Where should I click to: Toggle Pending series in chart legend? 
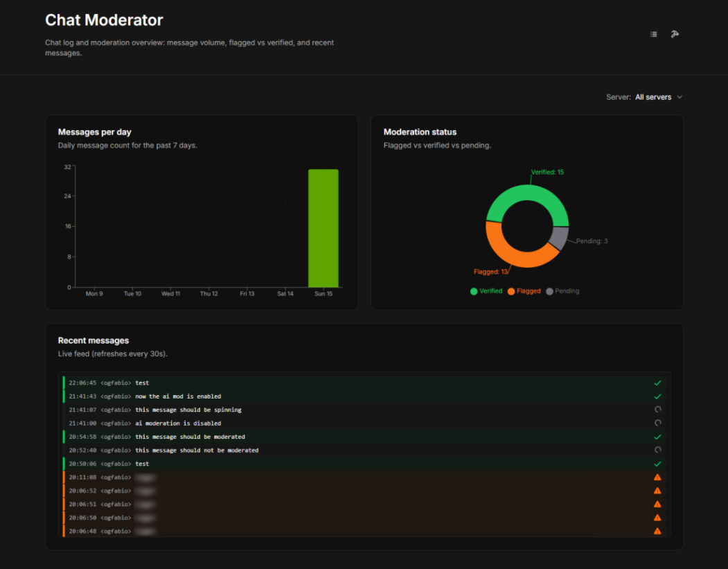(562, 291)
